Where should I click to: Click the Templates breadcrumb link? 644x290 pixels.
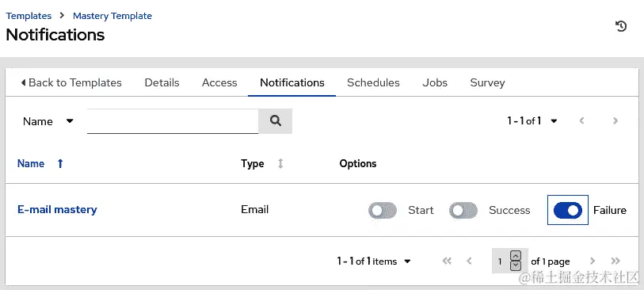pos(29,16)
